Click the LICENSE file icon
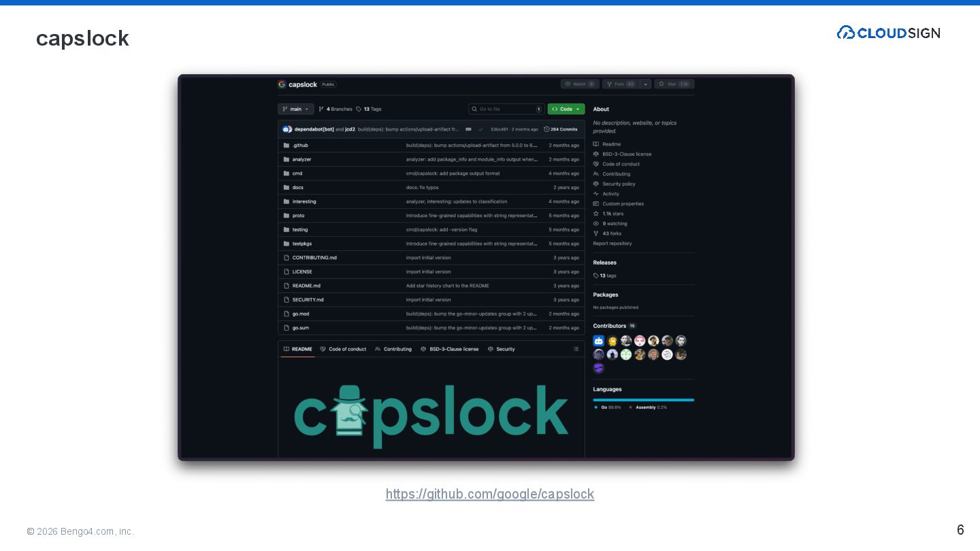Screen dimensions: 980x551 pyautogui.click(x=287, y=271)
